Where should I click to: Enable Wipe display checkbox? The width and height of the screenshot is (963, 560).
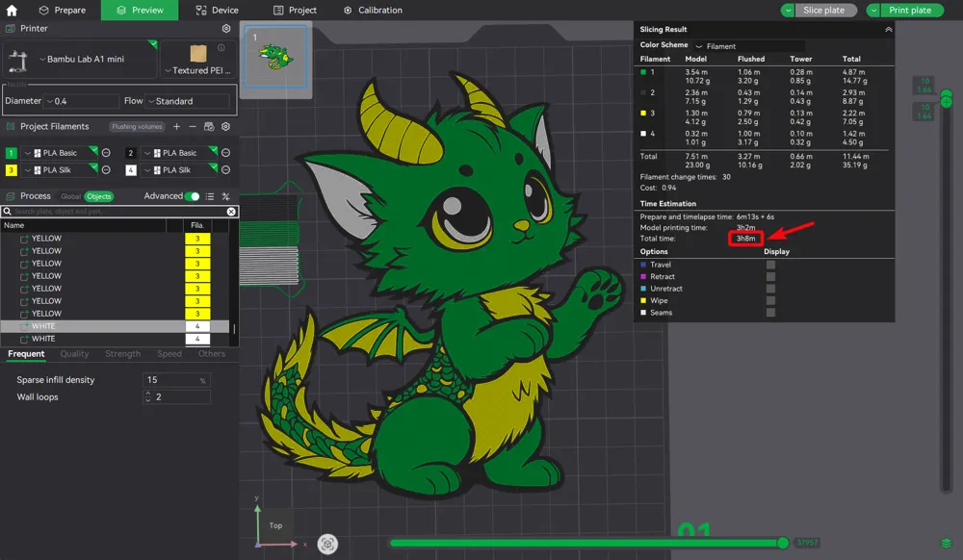[770, 300]
